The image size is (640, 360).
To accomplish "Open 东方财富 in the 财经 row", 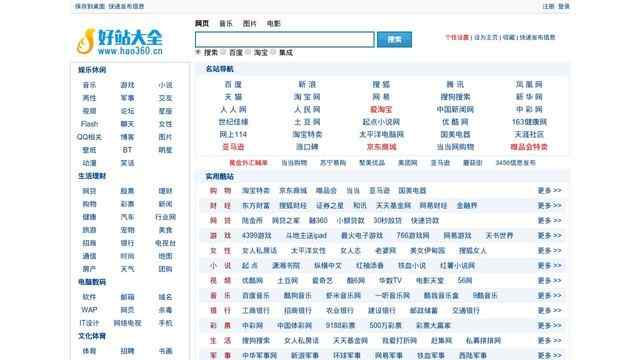I will 256,206.
